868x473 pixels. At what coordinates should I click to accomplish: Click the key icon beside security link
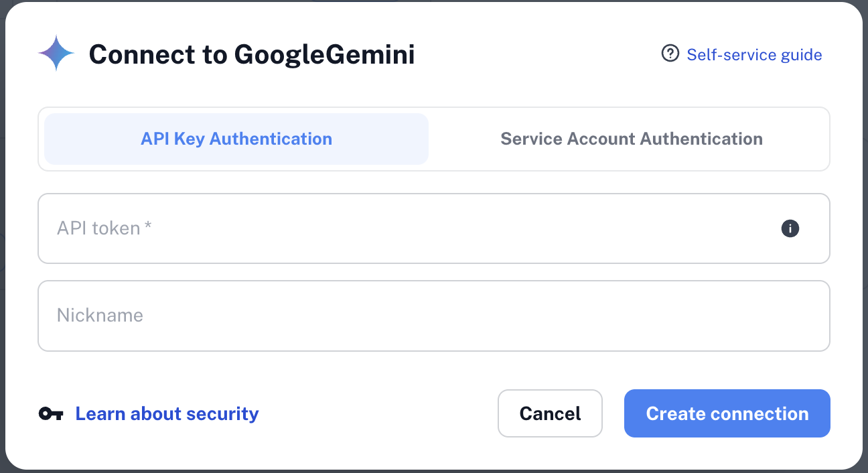point(51,413)
